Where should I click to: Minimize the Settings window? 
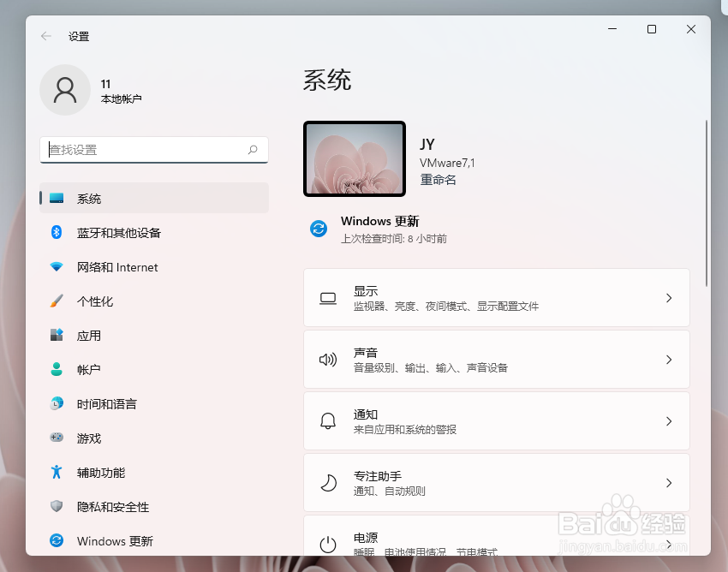[612, 29]
